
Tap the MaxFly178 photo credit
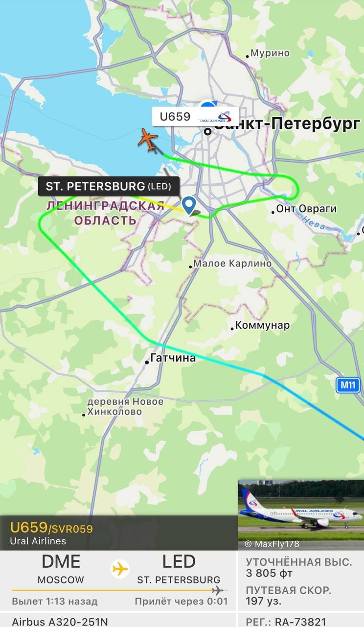[x=272, y=544]
